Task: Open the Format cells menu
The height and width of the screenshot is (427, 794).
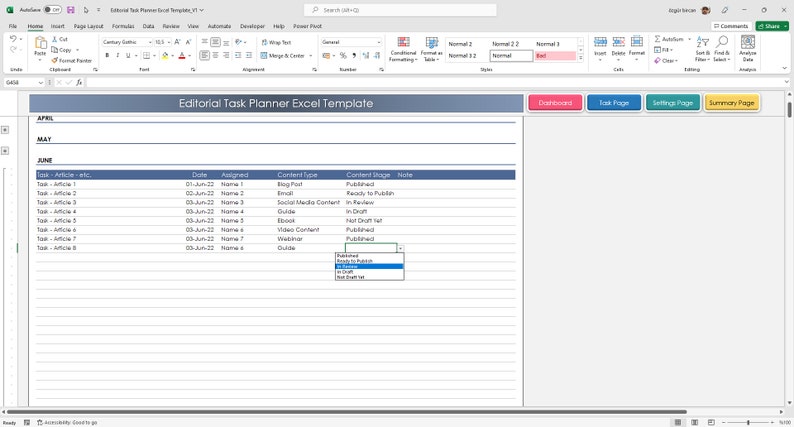Action: click(x=637, y=46)
